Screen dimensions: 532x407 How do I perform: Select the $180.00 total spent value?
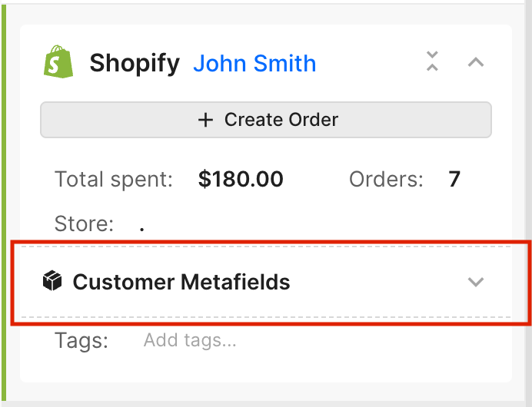(x=241, y=179)
